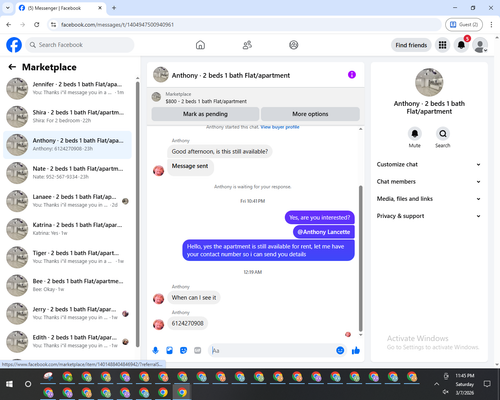The image size is (500, 400).
Task: Open Jennifer's conversation
Action: 67,88
